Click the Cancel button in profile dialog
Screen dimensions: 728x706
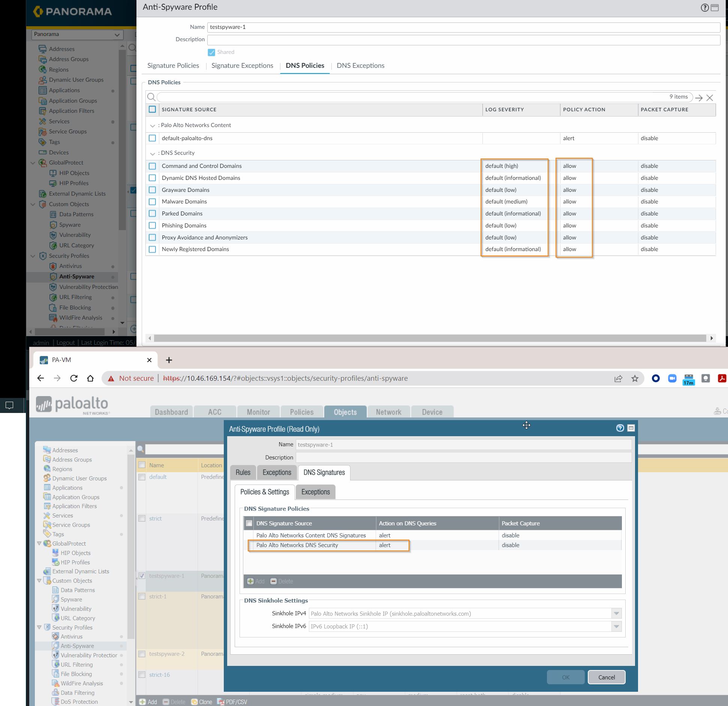(606, 677)
